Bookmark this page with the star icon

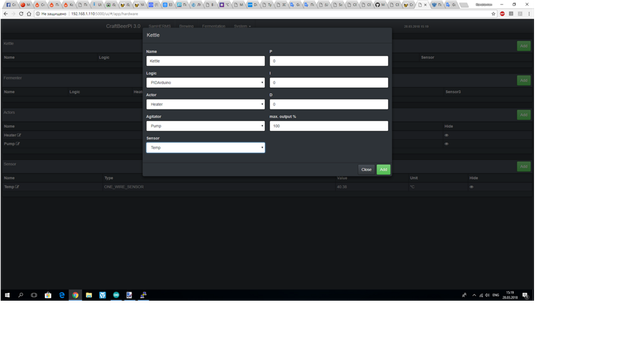click(493, 13)
